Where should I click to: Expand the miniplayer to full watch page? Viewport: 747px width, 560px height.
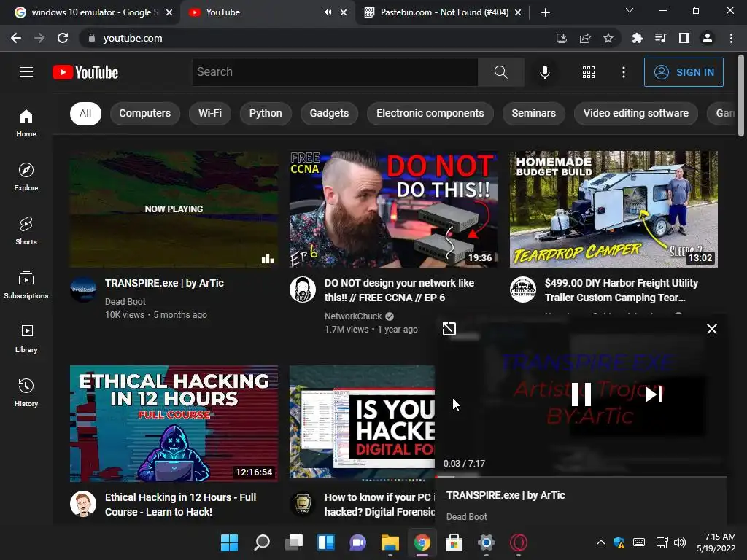pyautogui.click(x=449, y=329)
